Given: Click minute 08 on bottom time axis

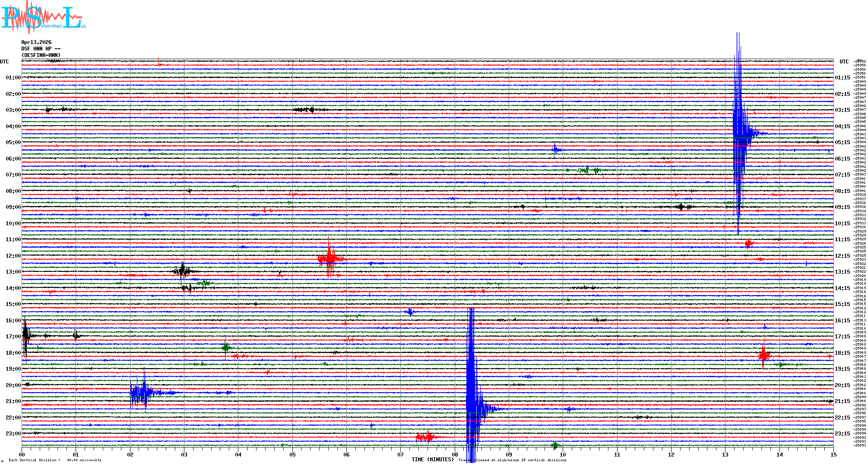Looking at the screenshot, I should [x=455, y=454].
